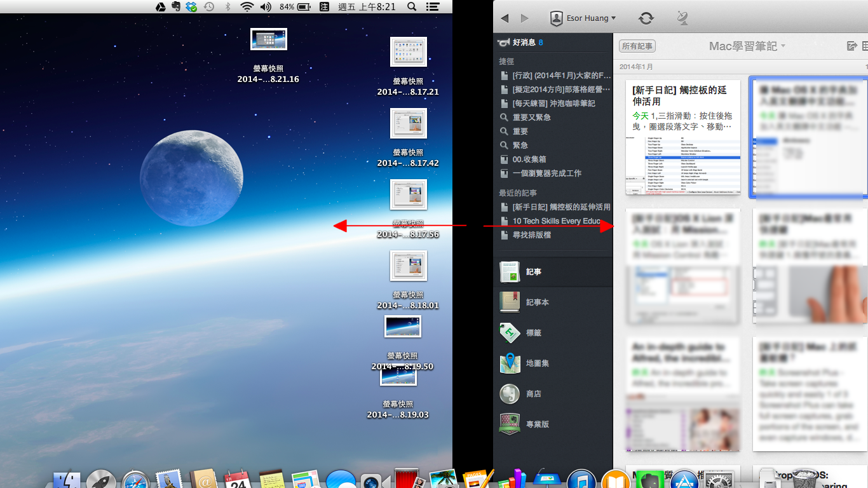Screen dimensions: 868x488
Task: Open note card An in-depth guide to Alfred
Action: click(x=683, y=394)
